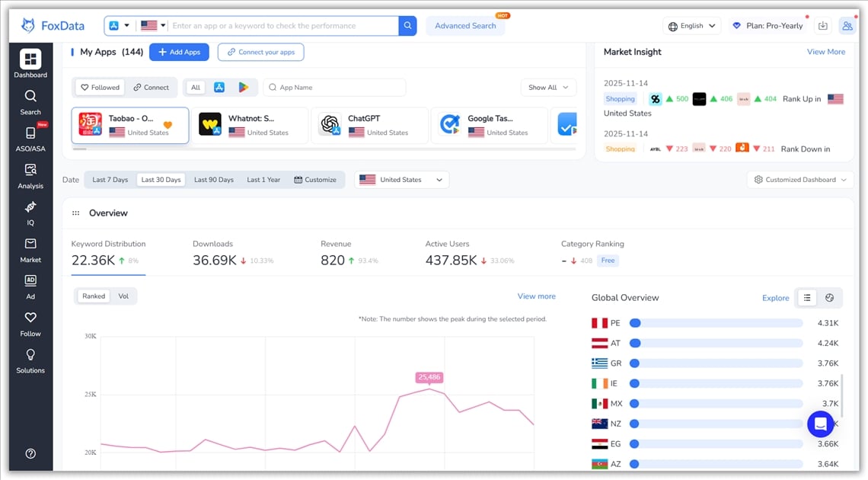Expand the Show All dropdown
Viewport: 868px width, 480px height.
point(548,88)
